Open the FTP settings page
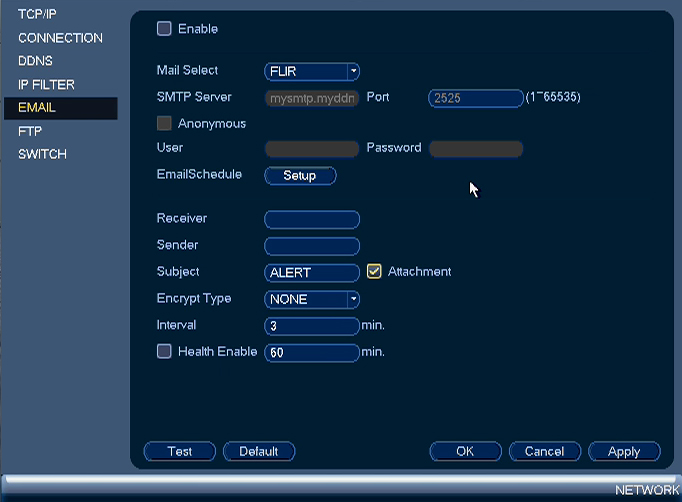The height and width of the screenshot is (502, 682). click(x=30, y=131)
